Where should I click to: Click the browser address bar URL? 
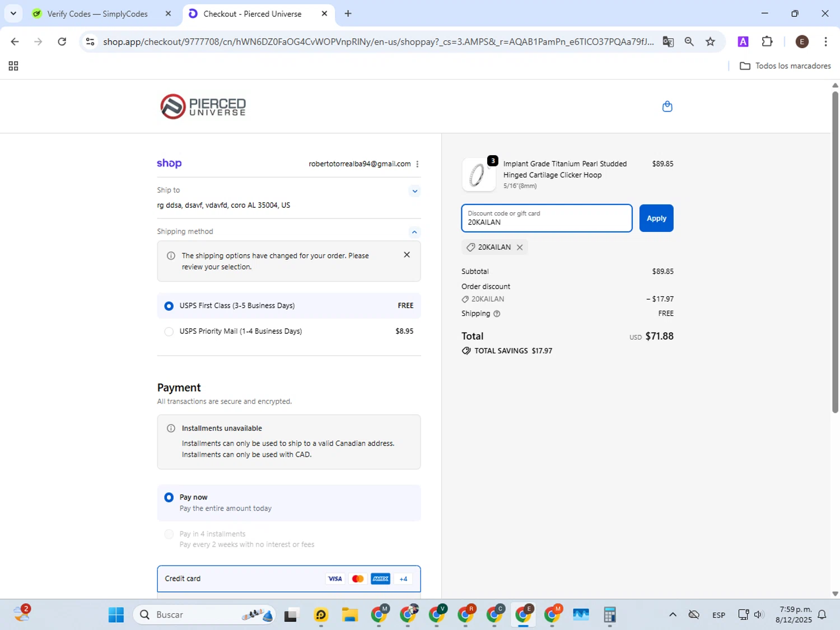coord(378,41)
